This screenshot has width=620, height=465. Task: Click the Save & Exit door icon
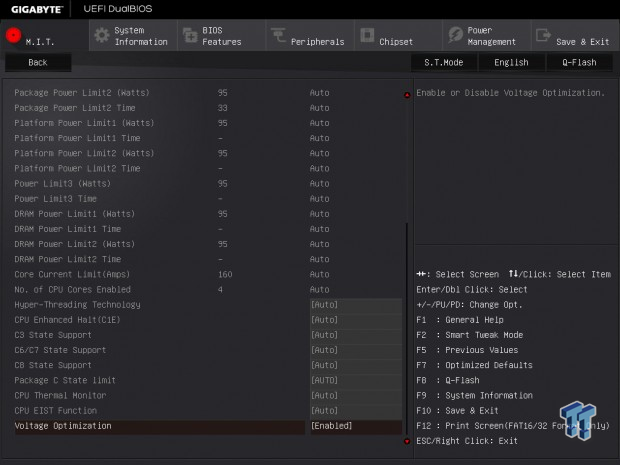(543, 35)
